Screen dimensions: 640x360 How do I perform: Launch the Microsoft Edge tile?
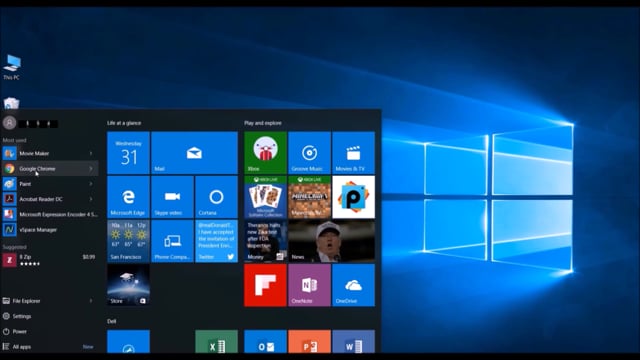pyautogui.click(x=128, y=197)
